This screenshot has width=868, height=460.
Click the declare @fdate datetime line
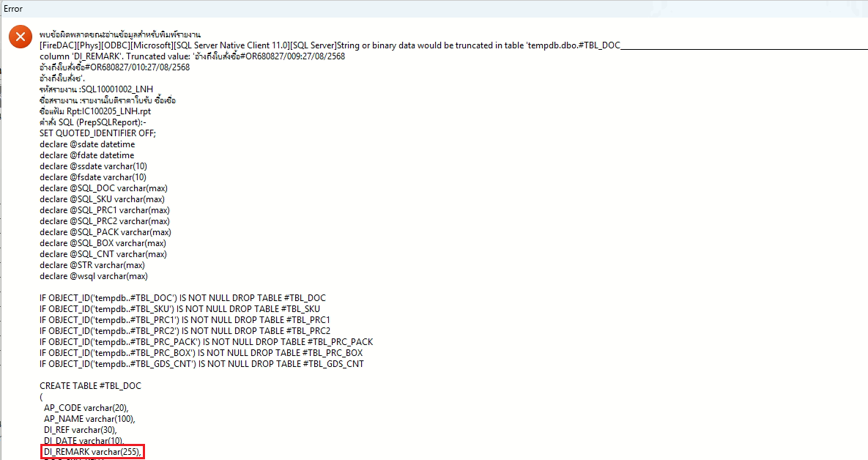[86, 155]
